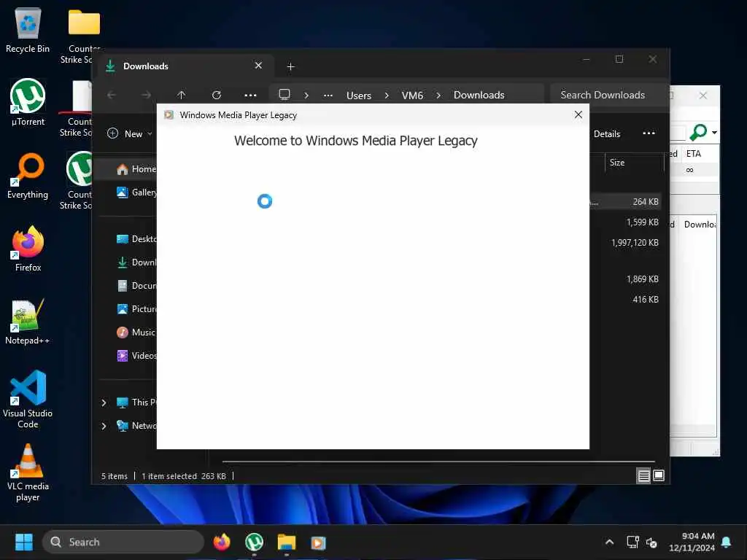Click the Windows Start button
The width and height of the screenshot is (747, 560).
24,542
